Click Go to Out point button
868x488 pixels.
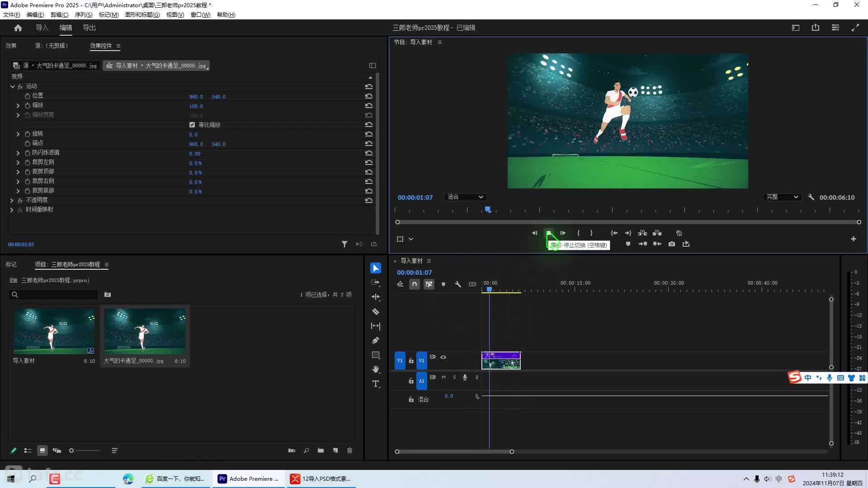pos(628,233)
